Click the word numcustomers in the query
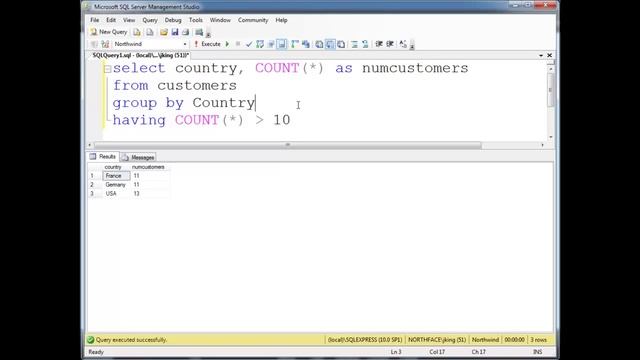Viewport: 640px width, 360px height. click(415, 68)
